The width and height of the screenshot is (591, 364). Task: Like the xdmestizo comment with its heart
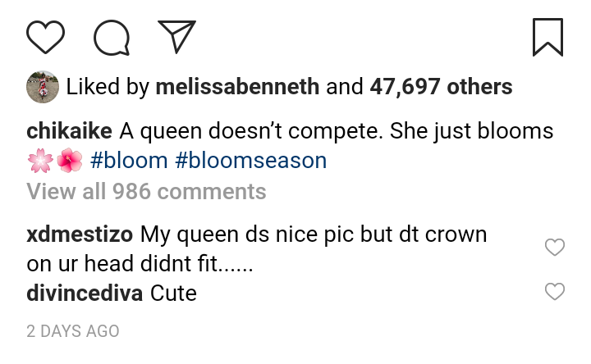(556, 247)
